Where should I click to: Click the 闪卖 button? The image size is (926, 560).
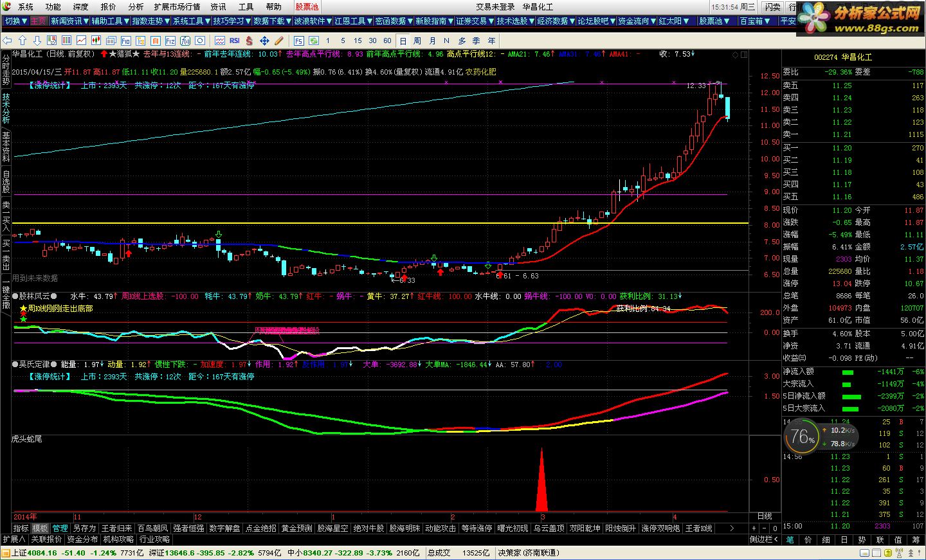point(772,7)
